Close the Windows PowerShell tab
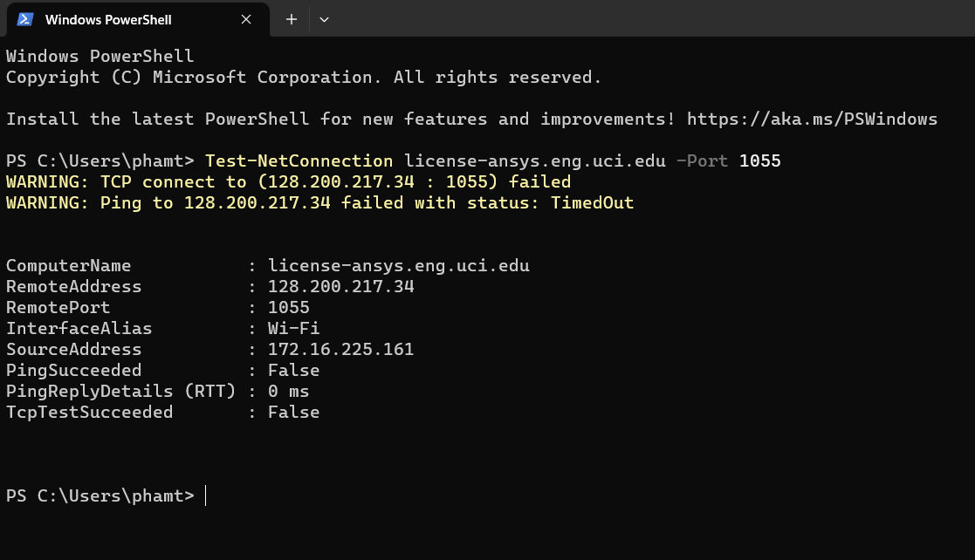Viewport: 975px width, 560px height. coord(246,19)
